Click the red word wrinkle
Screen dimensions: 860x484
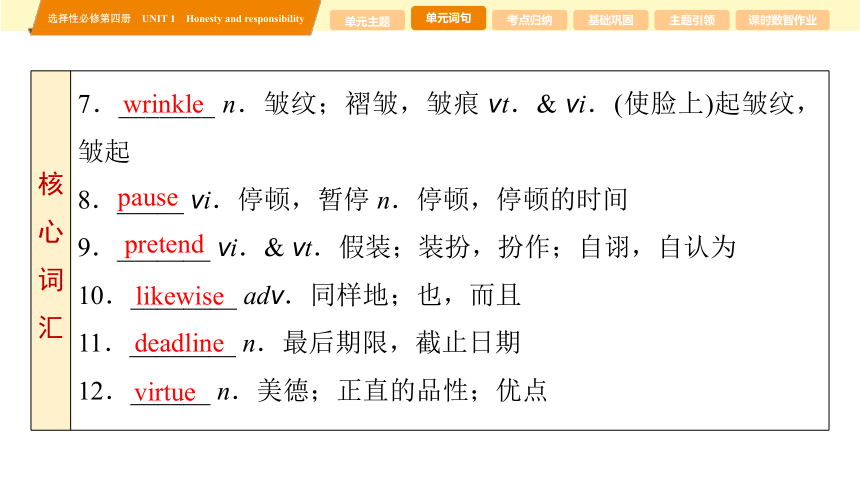tap(163, 104)
